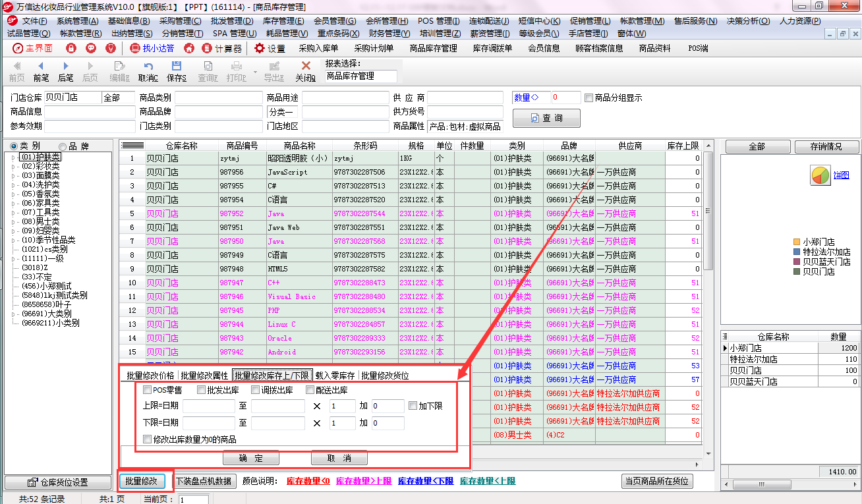This screenshot has width=862, height=504.
Task: Check the 配送出库 checkbox
Action: point(310,390)
